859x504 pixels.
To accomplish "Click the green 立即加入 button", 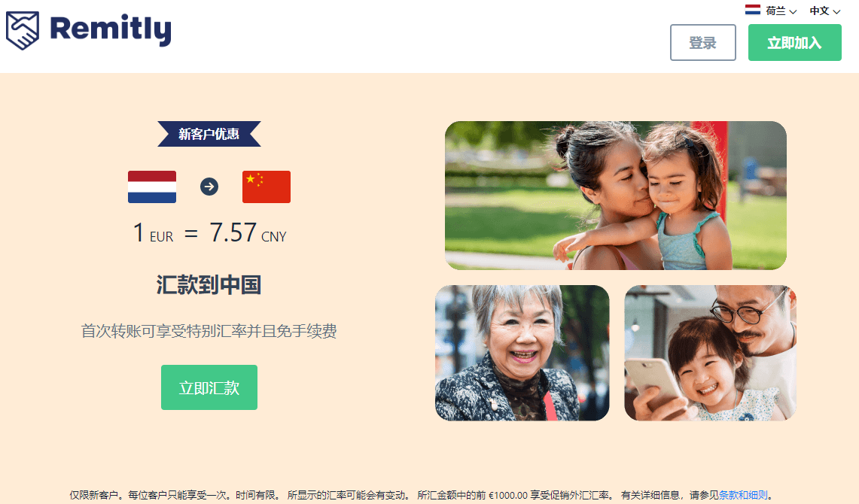I will pos(794,43).
